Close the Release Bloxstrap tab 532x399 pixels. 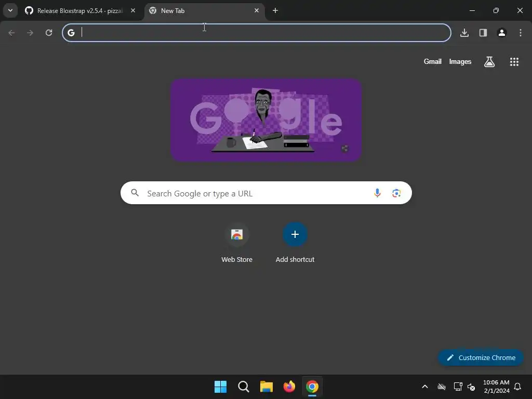pos(133,10)
